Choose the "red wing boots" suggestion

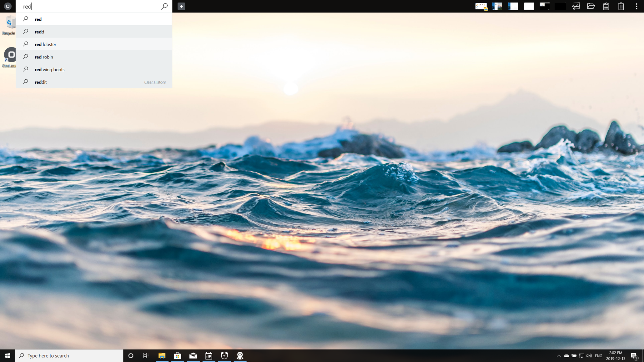click(50, 69)
